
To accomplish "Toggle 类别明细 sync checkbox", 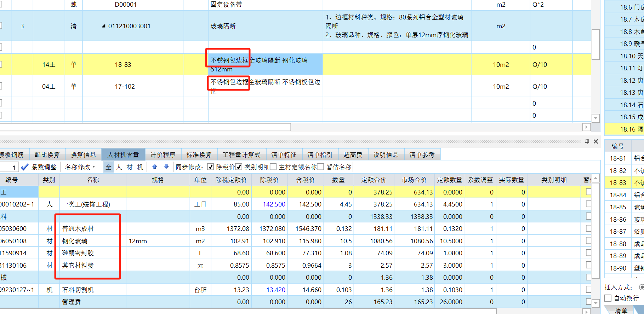I will [239, 167].
